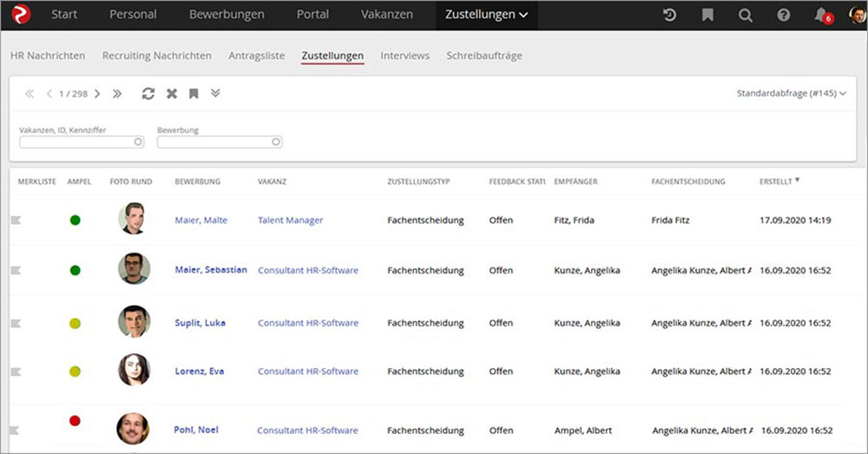Click the red traffic light for Pohl, Noel
The height and width of the screenshot is (454, 868).
point(75,421)
